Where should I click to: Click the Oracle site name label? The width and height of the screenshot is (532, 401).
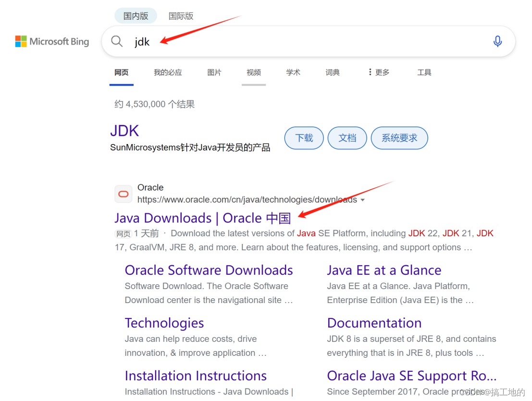coord(150,187)
